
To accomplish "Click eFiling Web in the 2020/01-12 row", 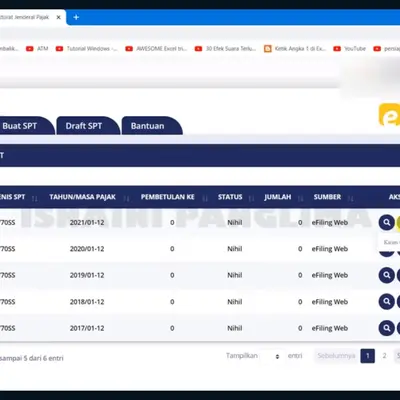I will click(x=330, y=249).
